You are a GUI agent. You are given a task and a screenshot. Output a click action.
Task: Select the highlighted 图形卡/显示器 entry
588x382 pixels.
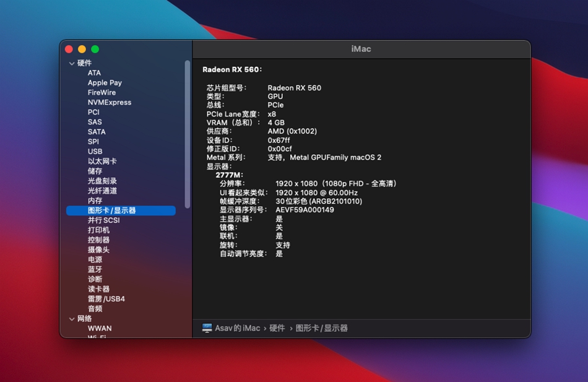121,211
